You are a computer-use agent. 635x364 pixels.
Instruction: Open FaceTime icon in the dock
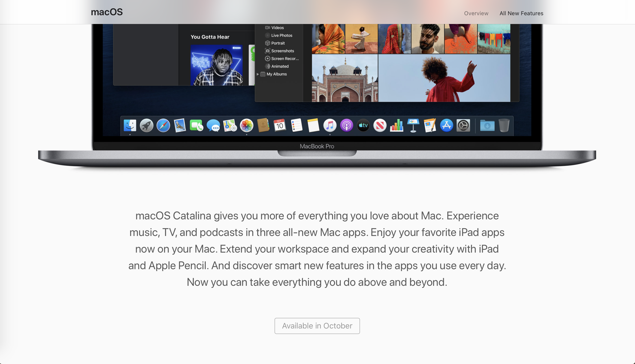click(x=197, y=125)
